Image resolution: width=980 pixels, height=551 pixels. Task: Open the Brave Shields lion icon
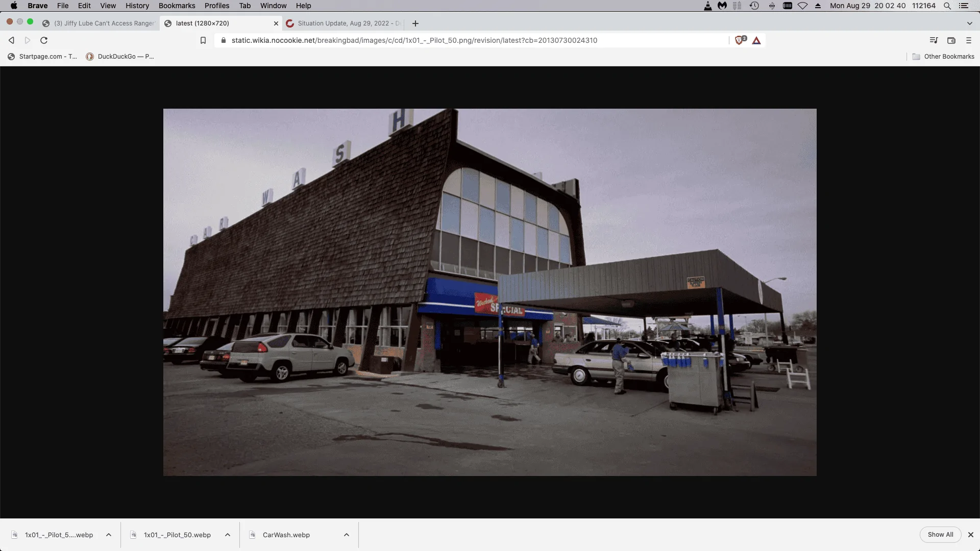740,40
